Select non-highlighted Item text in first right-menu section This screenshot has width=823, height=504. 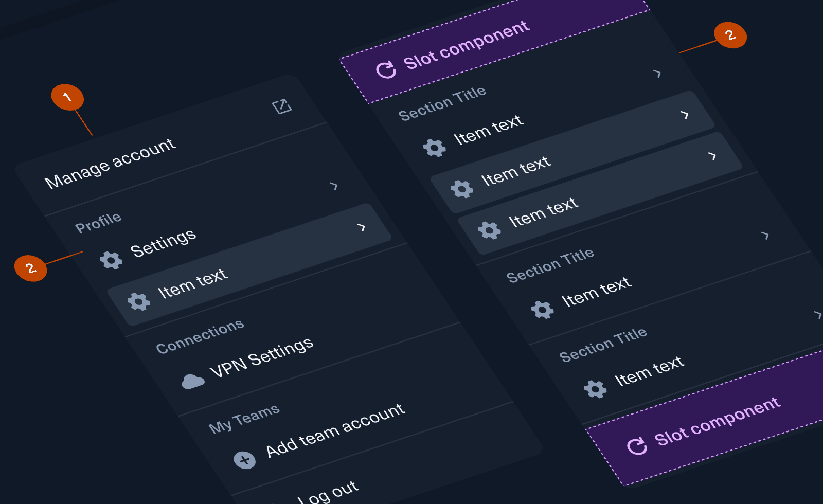click(488, 130)
